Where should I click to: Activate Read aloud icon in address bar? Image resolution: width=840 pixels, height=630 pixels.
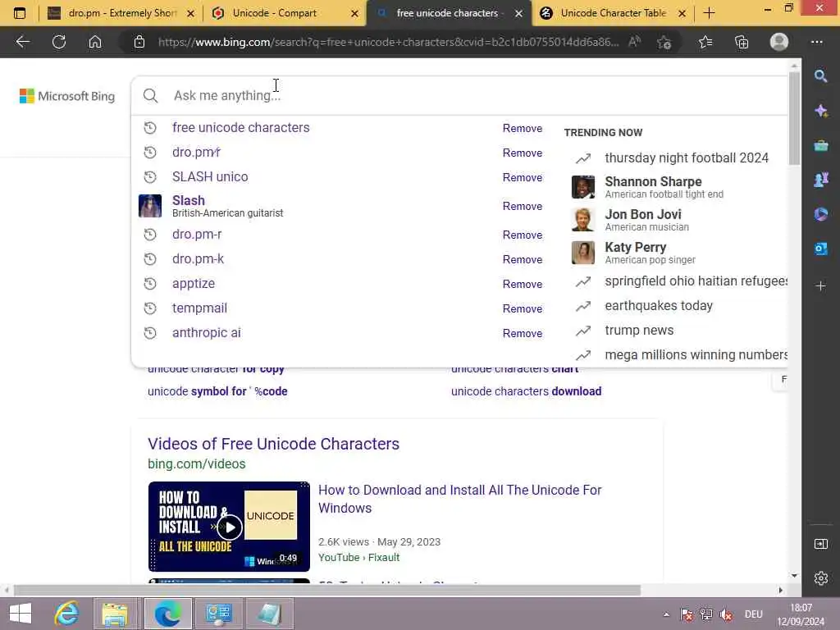tap(634, 42)
